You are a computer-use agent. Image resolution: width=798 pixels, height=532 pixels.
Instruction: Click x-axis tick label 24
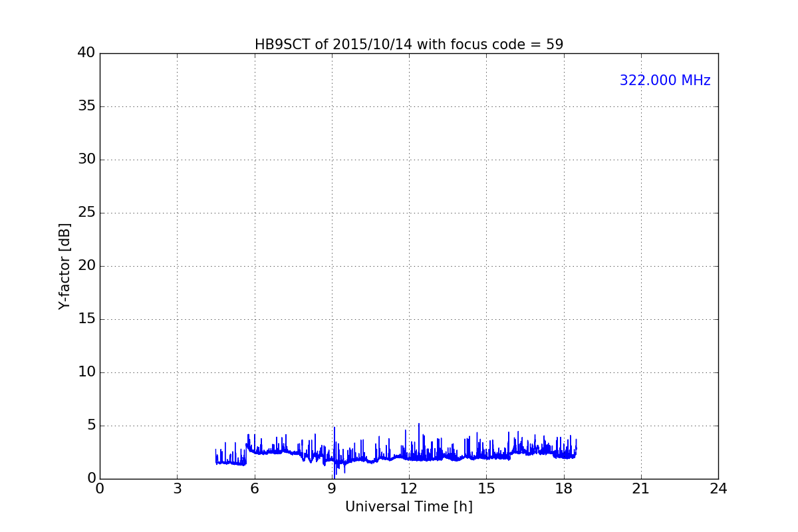tap(718, 489)
